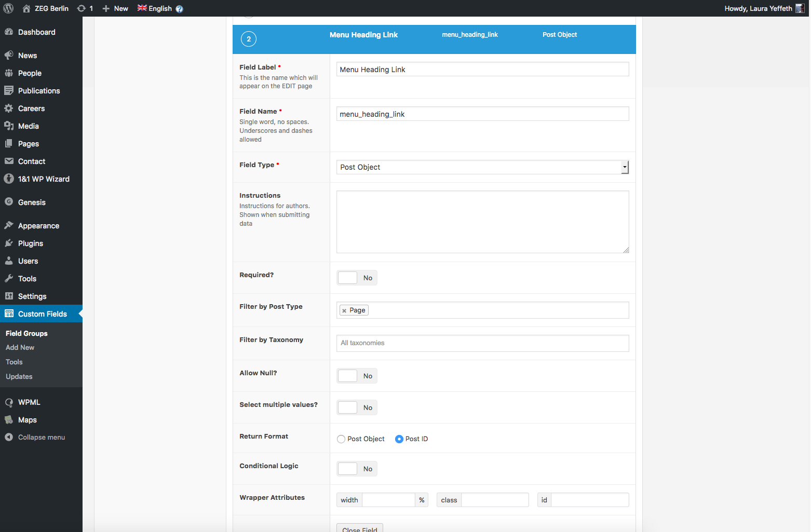Image resolution: width=811 pixels, height=532 pixels.
Task: Click the Media library icon
Action: (9, 126)
